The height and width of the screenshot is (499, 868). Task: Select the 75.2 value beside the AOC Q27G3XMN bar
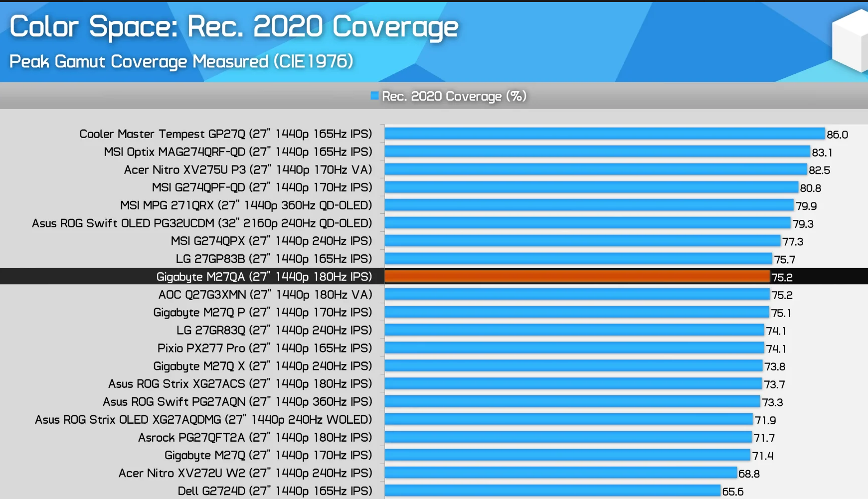[x=782, y=295]
